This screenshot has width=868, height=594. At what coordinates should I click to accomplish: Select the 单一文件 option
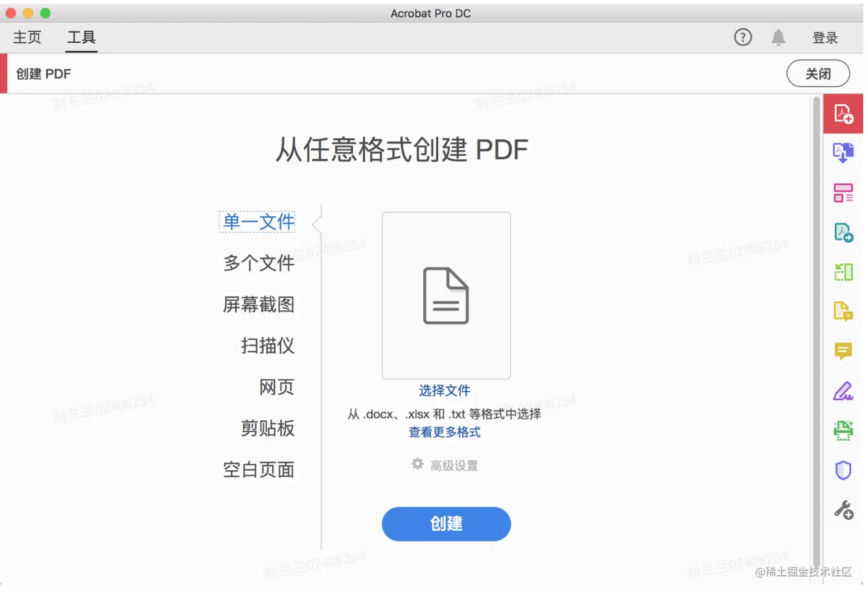coord(258,222)
